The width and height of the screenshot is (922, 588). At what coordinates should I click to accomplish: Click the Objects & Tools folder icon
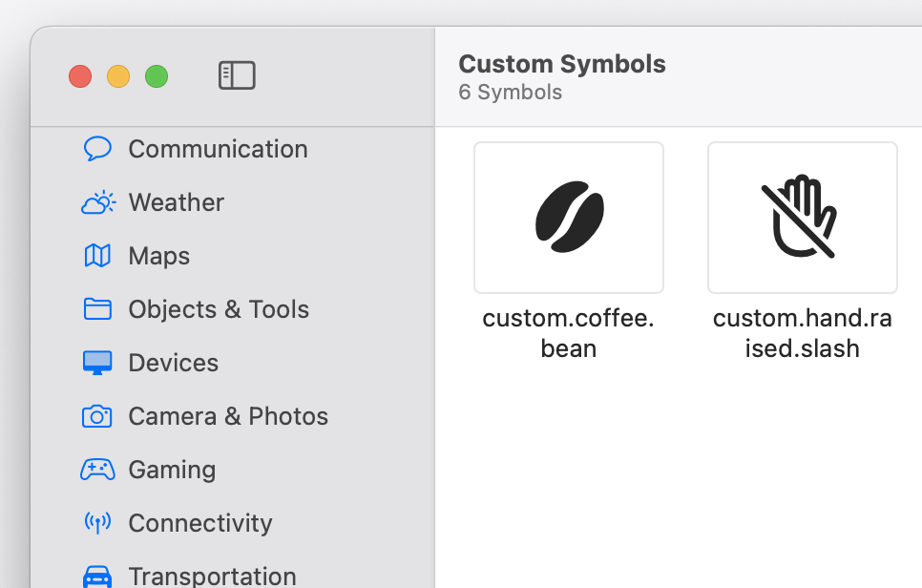97,308
